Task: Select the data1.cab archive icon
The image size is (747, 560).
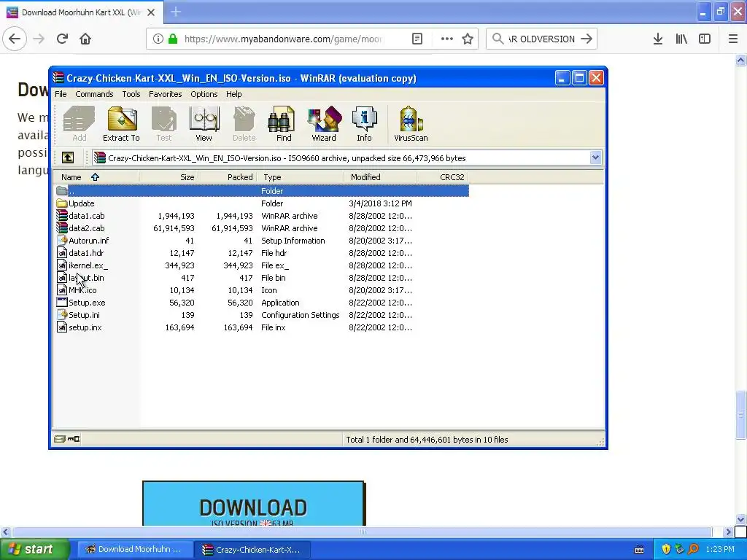Action: (62, 216)
